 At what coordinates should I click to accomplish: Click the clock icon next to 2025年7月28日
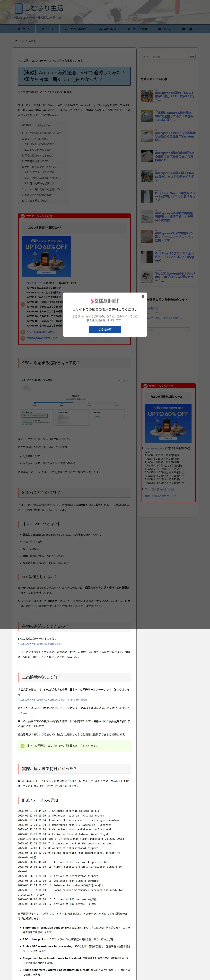coord(19,92)
